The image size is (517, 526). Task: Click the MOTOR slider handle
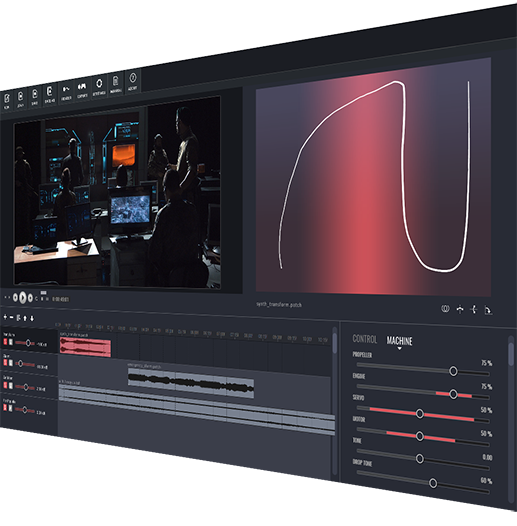(x=420, y=436)
